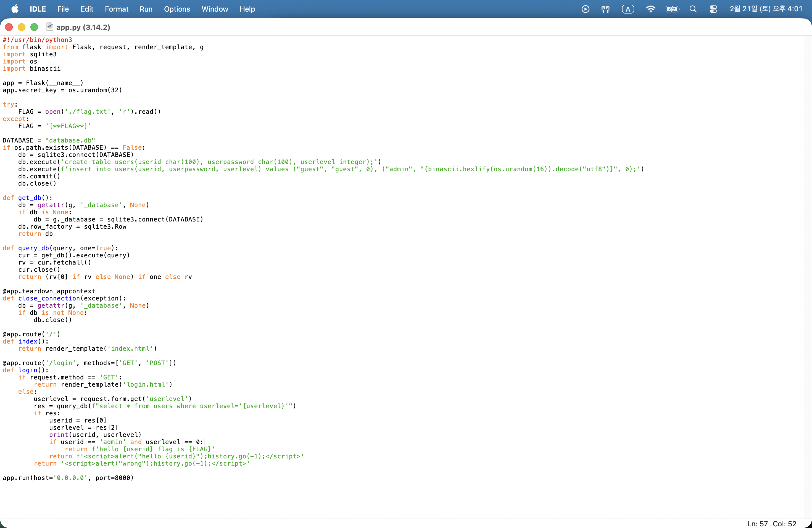The width and height of the screenshot is (812, 528).
Task: Open the IDLE application menu
Action: coord(38,9)
